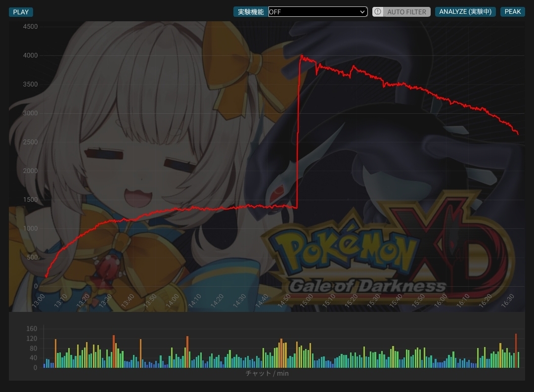Click the 16:00 time axis label
Viewport: 534px width, 392px height.
(441, 301)
